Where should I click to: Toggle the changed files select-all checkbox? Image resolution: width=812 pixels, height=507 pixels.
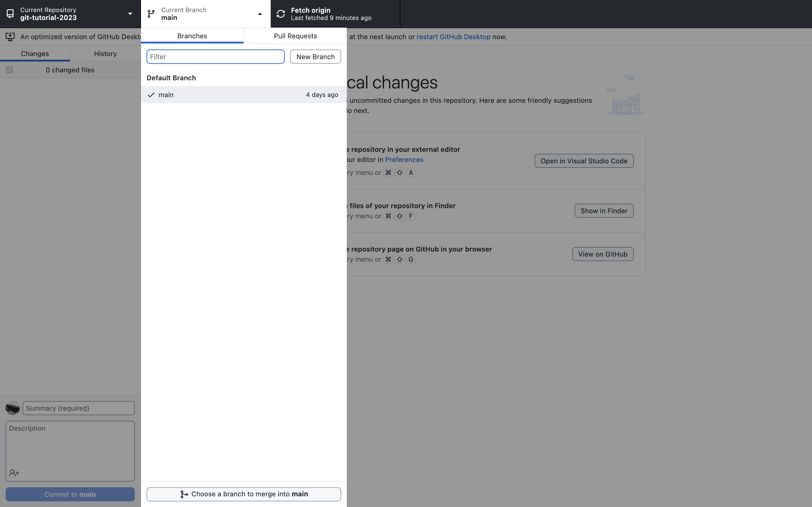click(9, 70)
